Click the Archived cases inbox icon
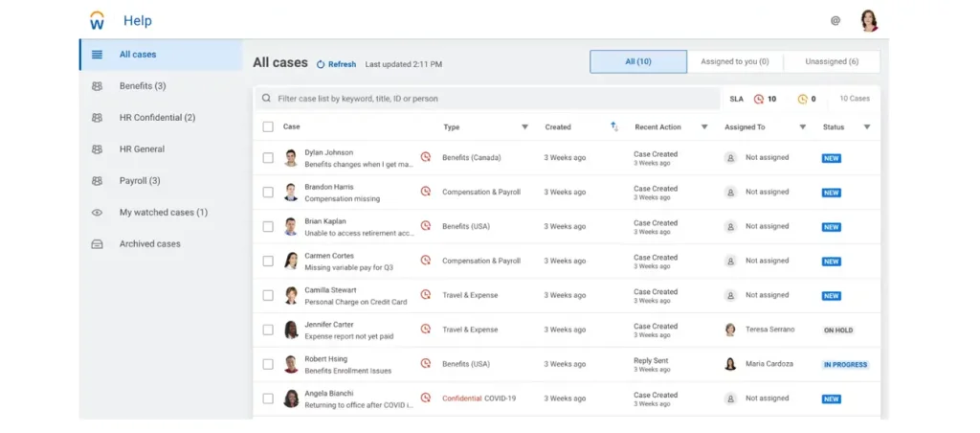The height and width of the screenshot is (433, 980). pos(97,244)
